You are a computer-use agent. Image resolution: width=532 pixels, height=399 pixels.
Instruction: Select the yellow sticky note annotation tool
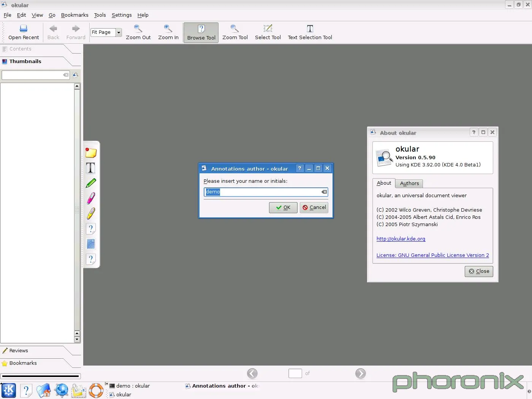tap(91, 152)
